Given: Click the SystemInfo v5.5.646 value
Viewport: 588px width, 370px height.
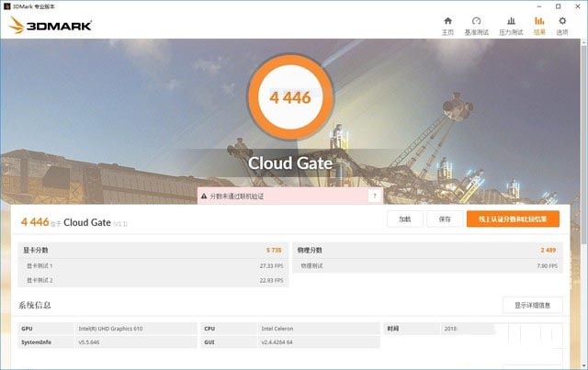Looking at the screenshot, I should [x=89, y=342].
